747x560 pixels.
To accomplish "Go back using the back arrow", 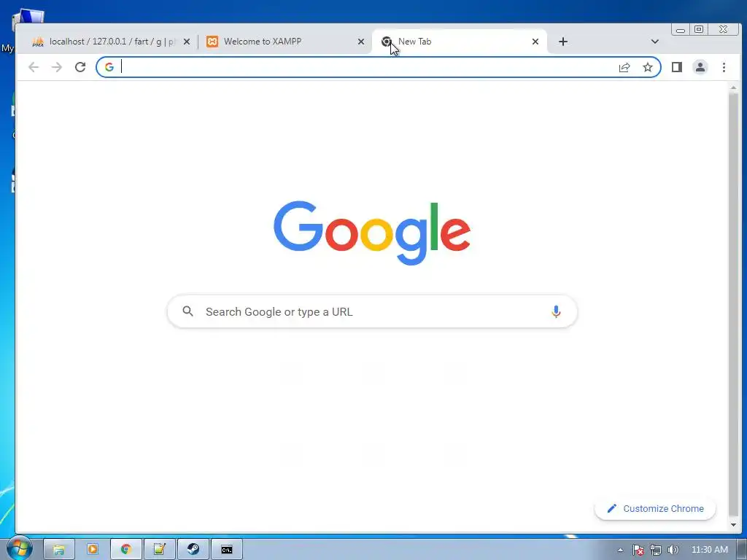I will click(x=34, y=67).
